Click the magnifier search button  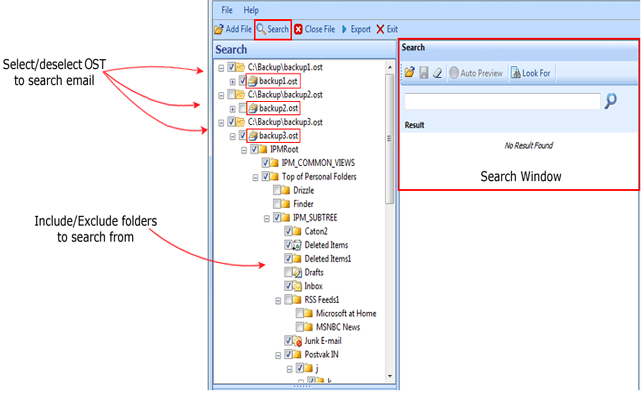tap(610, 101)
